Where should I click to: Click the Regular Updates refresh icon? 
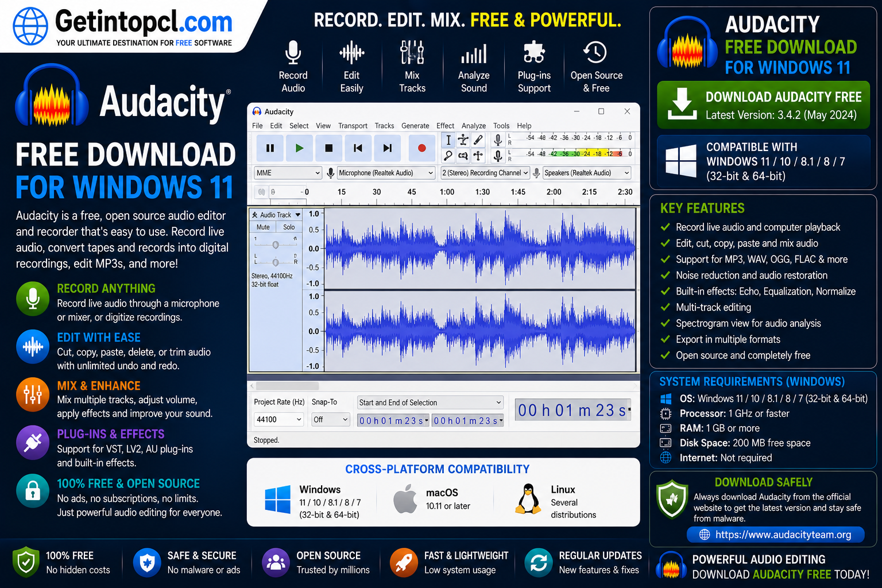[x=539, y=562]
